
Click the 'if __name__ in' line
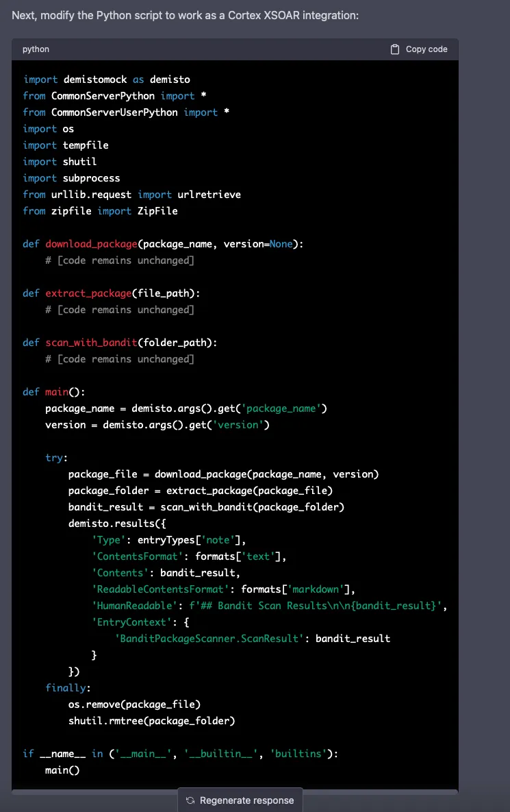coord(181,754)
